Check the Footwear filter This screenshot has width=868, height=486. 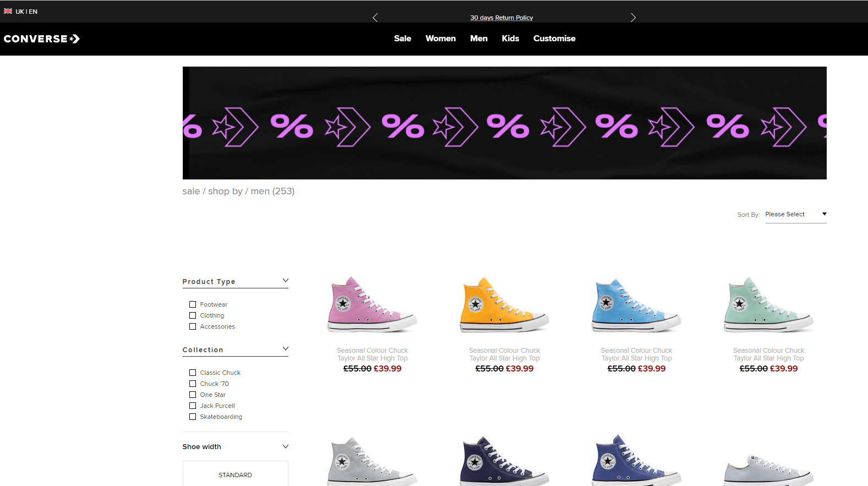(193, 304)
